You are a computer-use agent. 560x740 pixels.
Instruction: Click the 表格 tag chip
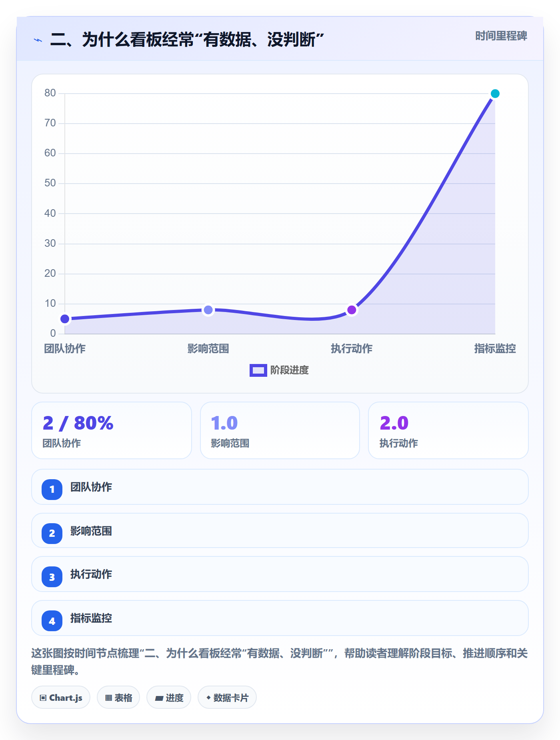tap(118, 698)
